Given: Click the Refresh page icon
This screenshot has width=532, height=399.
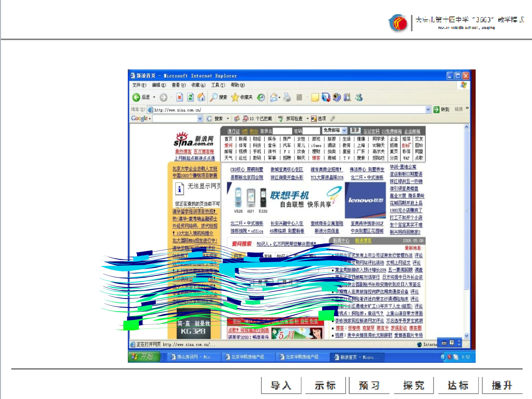Looking at the screenshot, I should click(190, 97).
